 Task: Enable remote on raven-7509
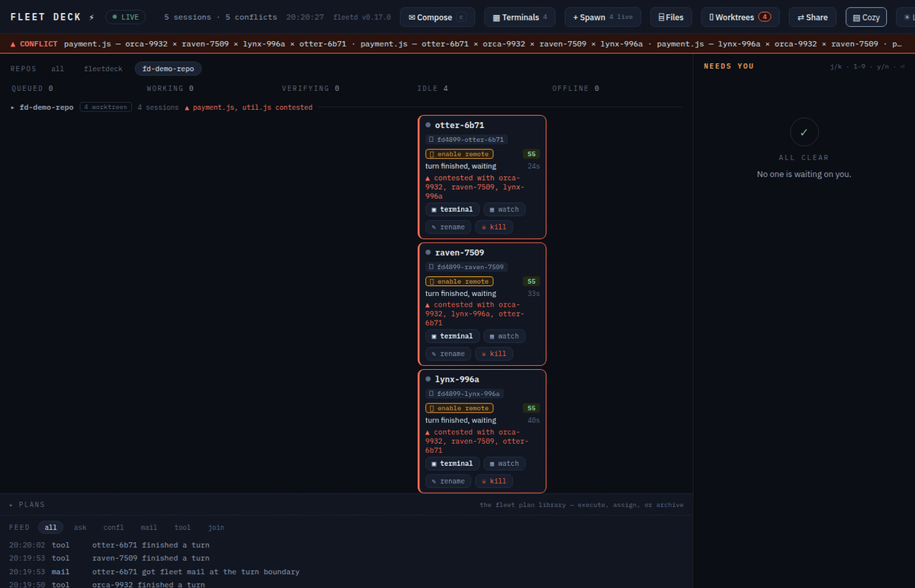(x=459, y=281)
